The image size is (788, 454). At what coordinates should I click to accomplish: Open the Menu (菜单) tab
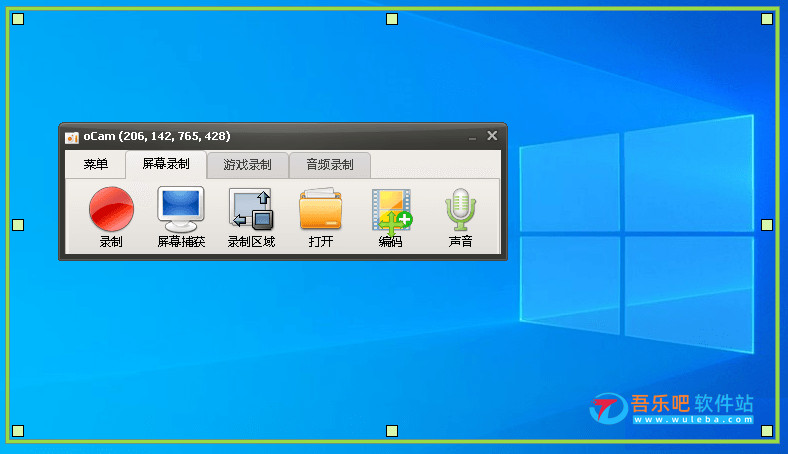click(96, 165)
